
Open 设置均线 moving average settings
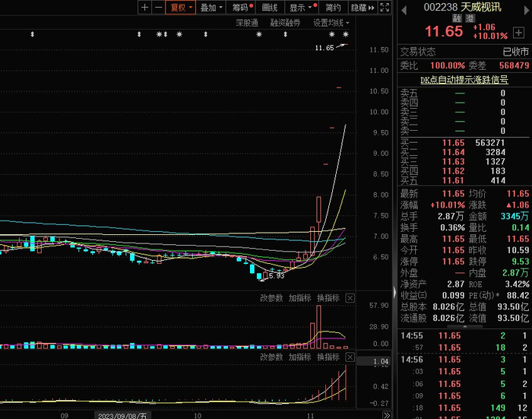[331, 23]
